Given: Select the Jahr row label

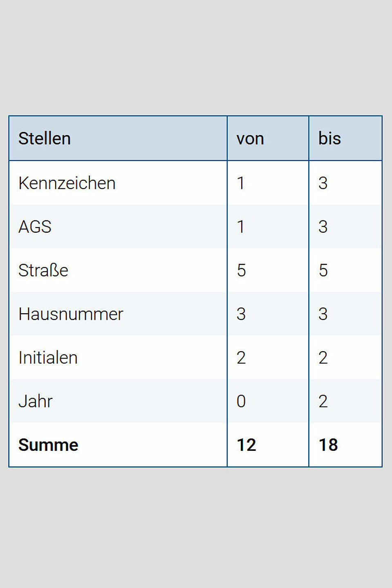Looking at the screenshot, I should click(36, 401).
